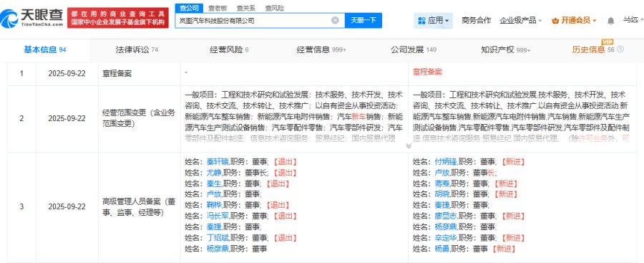Viewport: 644px width, 263px height.
Task: Click the 2025-09-22 date in row 2
Action: tap(67, 118)
